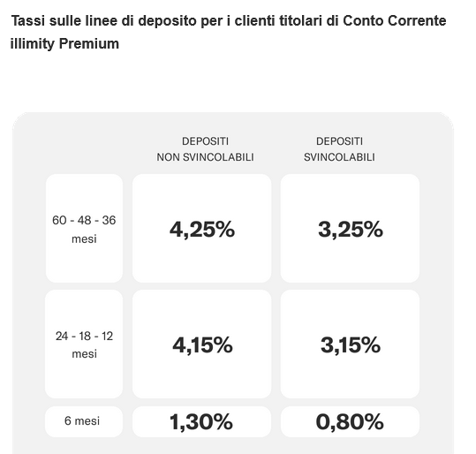This screenshot has height=454, width=476.
Task: Click the 1,30% rate cell
Action: pos(202,422)
